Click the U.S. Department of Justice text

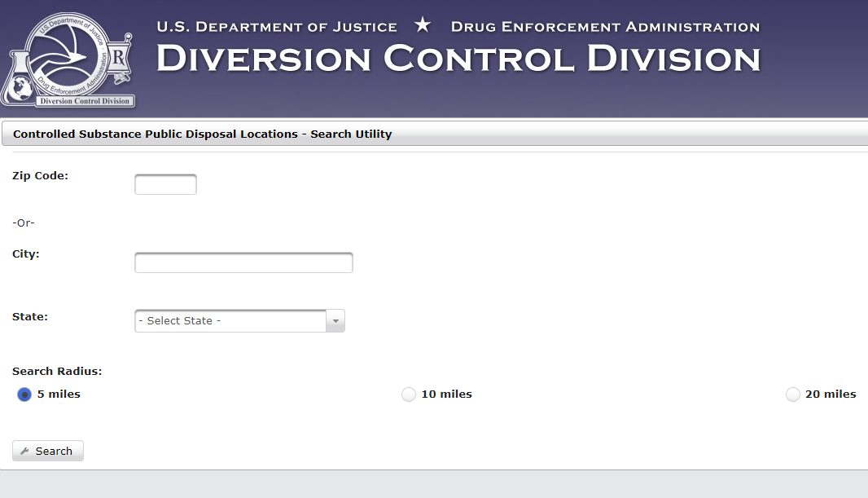[277, 27]
